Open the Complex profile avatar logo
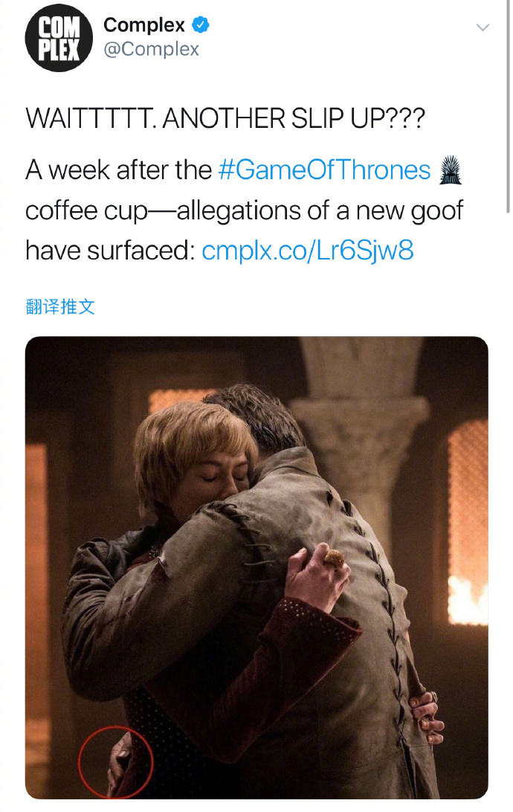Screen dimensions: 513x812 [x=59, y=38]
